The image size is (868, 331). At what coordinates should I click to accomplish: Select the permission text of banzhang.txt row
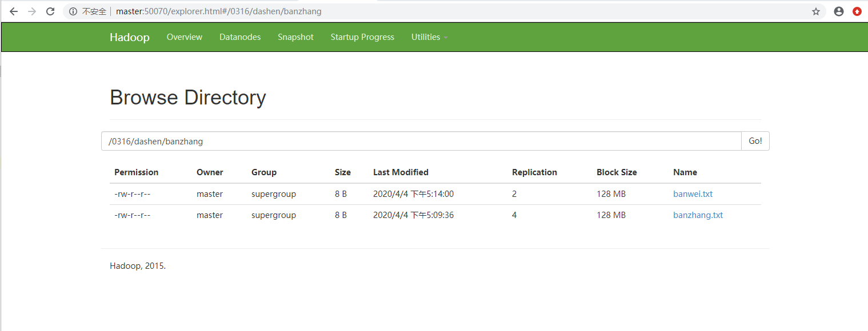(132, 215)
